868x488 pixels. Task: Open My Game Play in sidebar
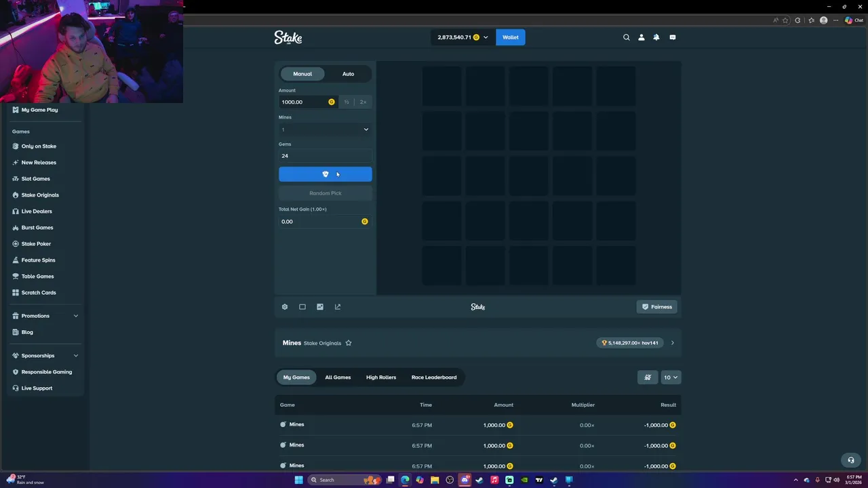[x=39, y=110]
